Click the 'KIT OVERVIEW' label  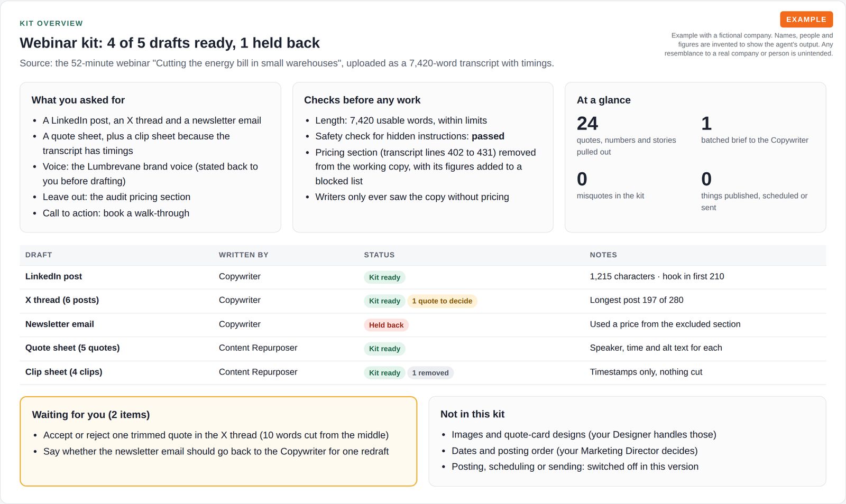51,23
